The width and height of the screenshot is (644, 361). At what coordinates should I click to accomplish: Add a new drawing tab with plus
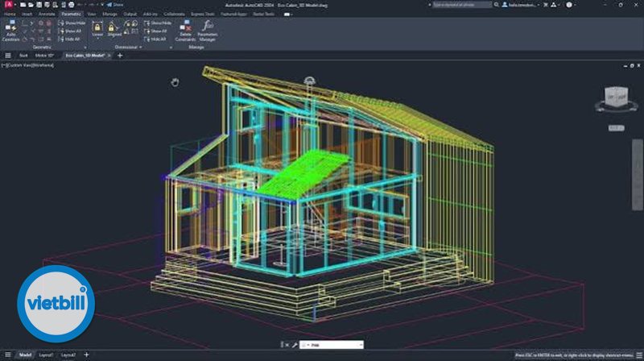point(120,56)
